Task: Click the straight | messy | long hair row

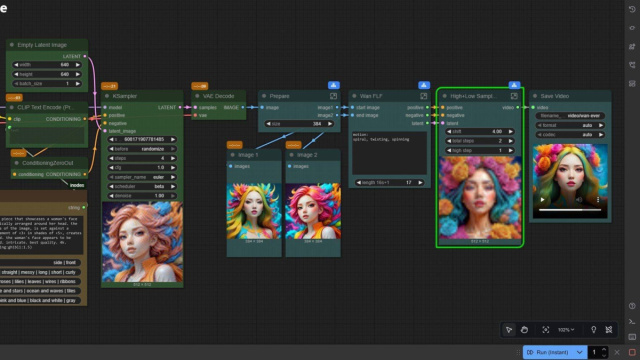Action: coord(41,272)
